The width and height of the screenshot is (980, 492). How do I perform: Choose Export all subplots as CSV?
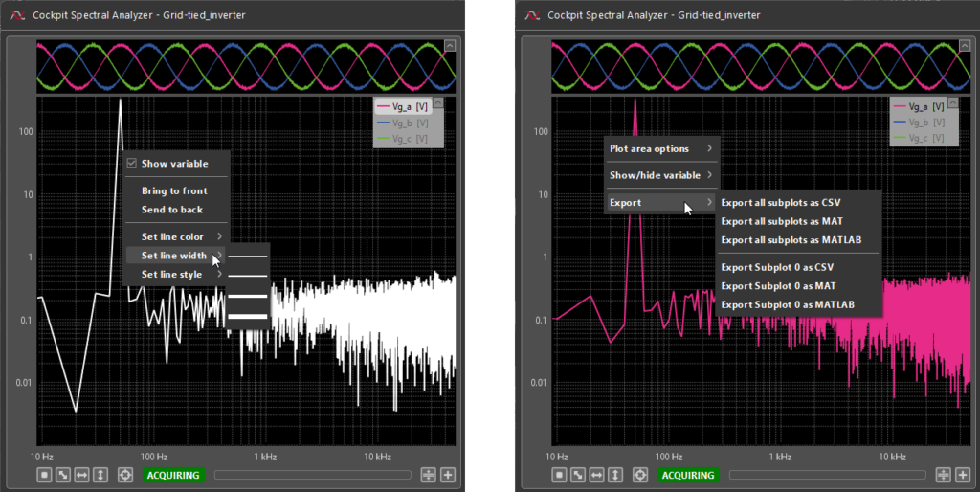pos(780,203)
